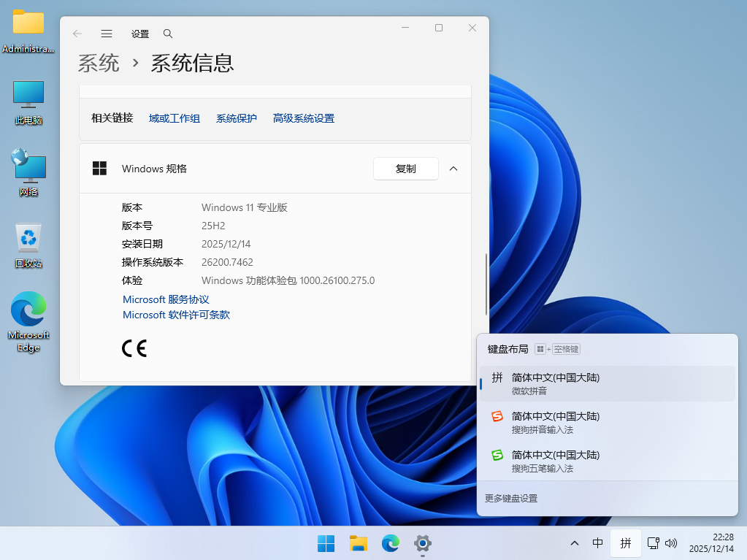The width and height of the screenshot is (747, 560).
Task: Click the version value Windows 11 专业版
Action: 245,207
